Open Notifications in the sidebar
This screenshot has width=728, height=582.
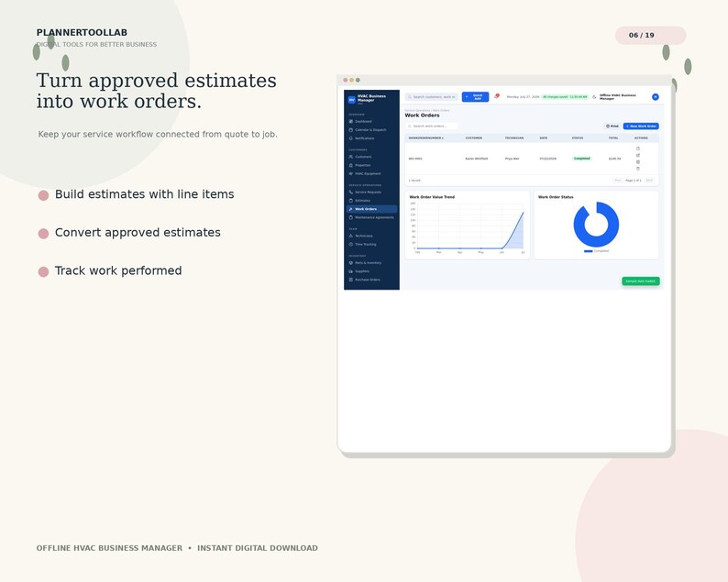point(370,138)
